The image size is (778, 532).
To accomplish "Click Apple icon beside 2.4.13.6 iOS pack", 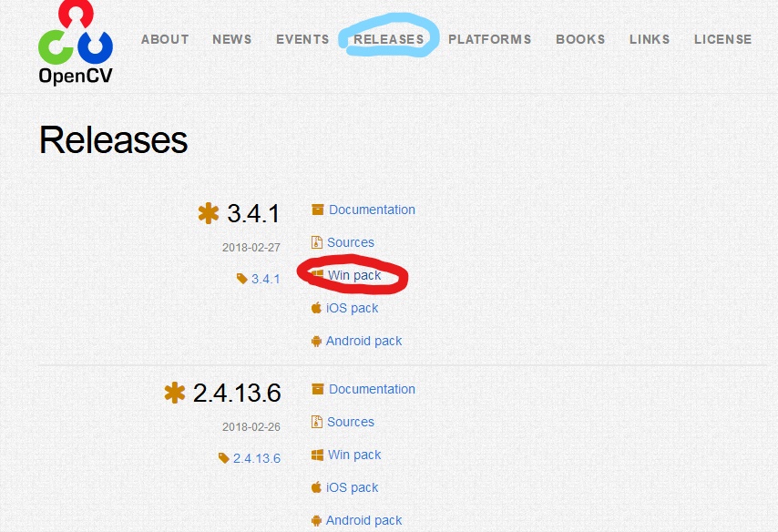I will pos(316,487).
